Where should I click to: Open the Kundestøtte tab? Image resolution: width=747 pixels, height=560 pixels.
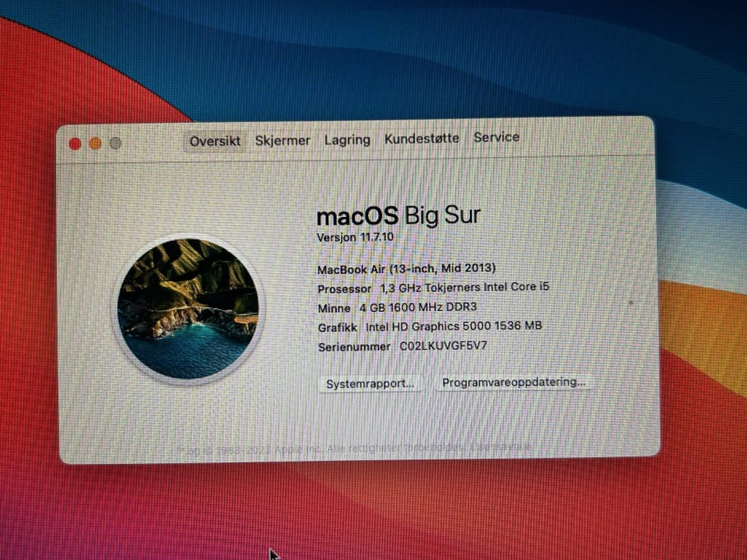tap(422, 138)
